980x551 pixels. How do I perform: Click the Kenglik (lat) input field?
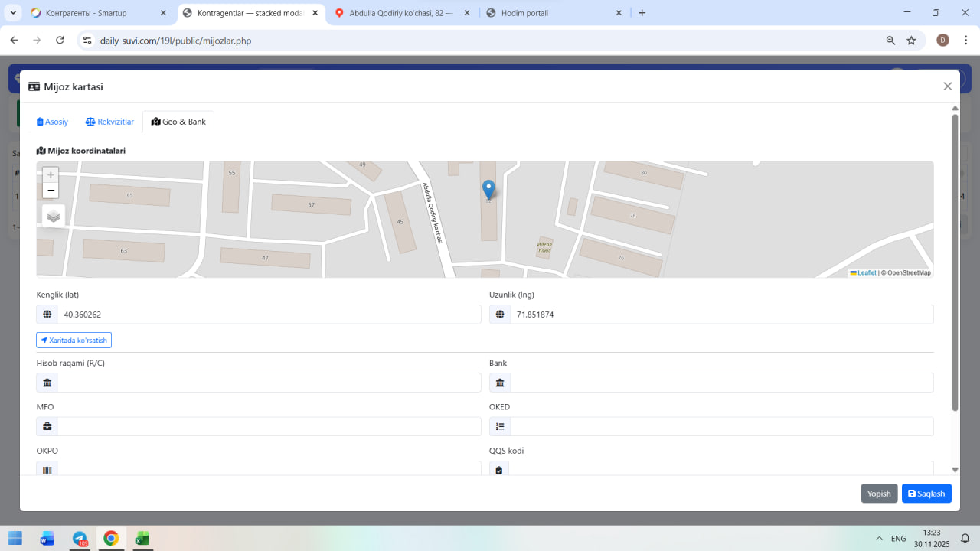(x=268, y=315)
